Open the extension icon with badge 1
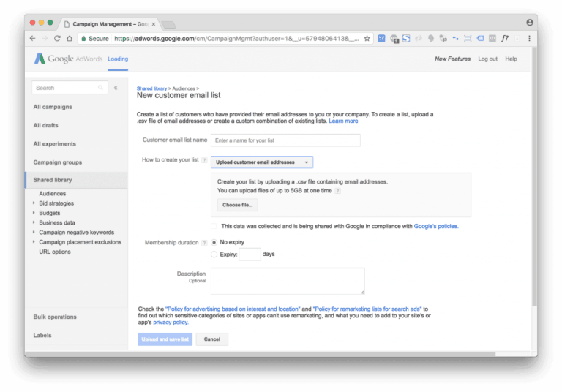 click(x=394, y=39)
